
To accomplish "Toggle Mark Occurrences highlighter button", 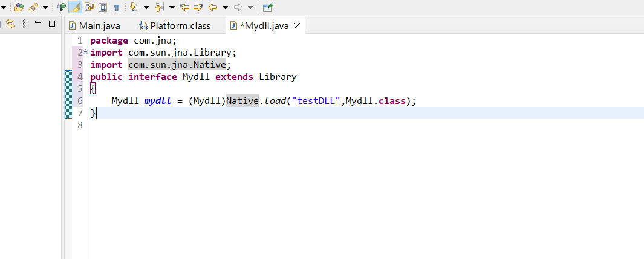I will pyautogui.click(x=75, y=7).
